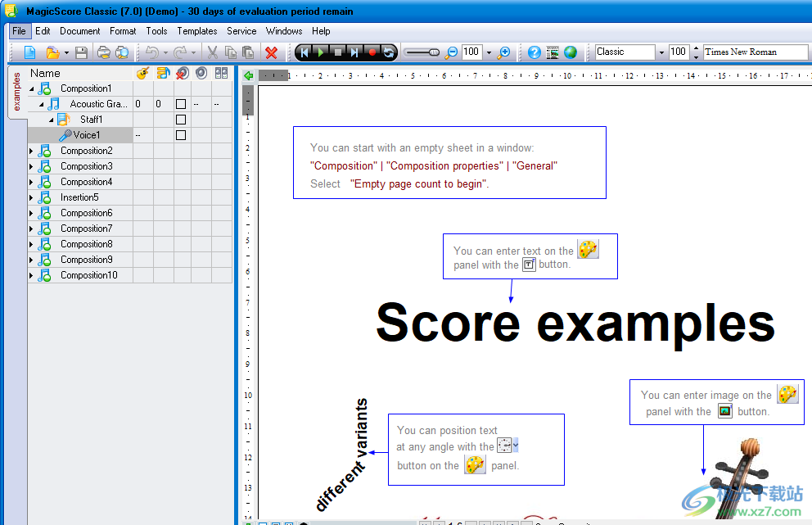The width and height of the screenshot is (812, 525).
Task: Click the stereo speakers column header icon
Action: click(222, 73)
